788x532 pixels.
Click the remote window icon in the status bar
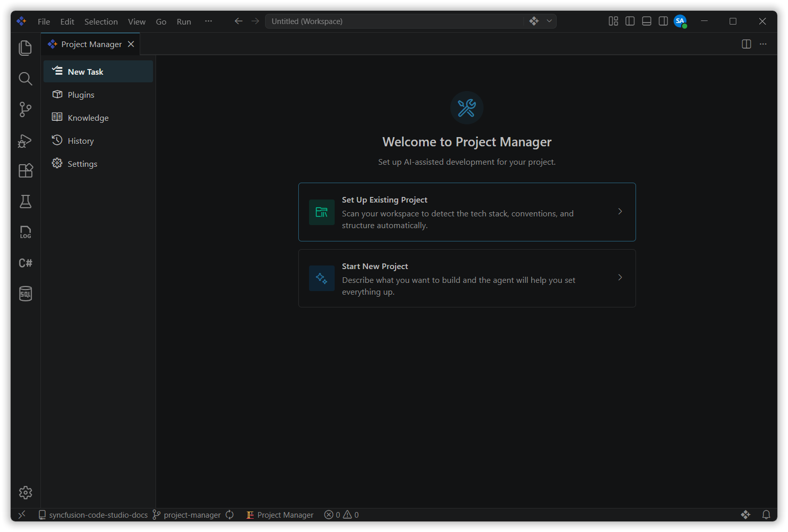[x=21, y=515]
